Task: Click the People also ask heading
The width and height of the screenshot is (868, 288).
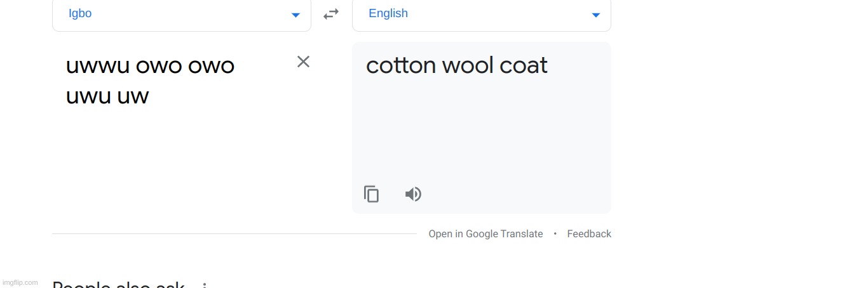Action: tap(118, 285)
